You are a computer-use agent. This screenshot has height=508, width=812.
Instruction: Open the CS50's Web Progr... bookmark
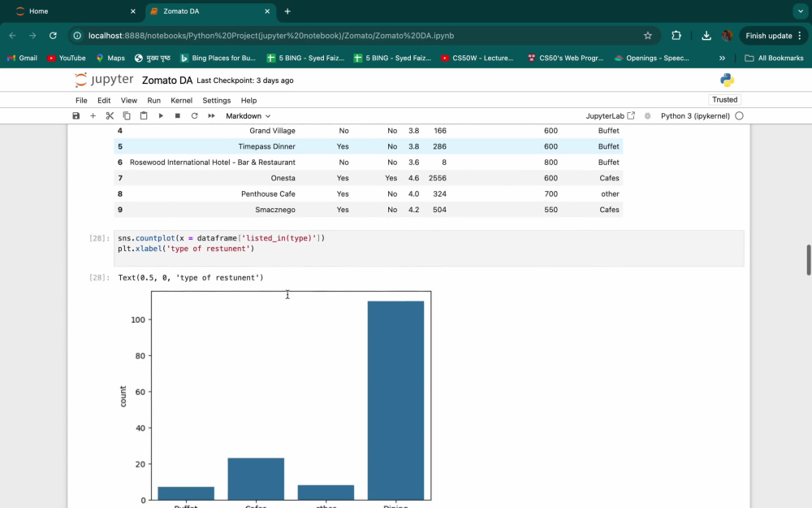click(x=565, y=58)
